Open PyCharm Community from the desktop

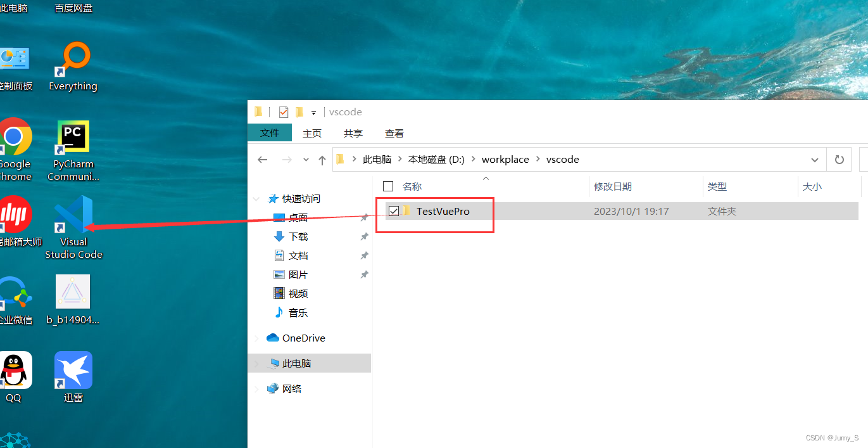[x=72, y=135]
